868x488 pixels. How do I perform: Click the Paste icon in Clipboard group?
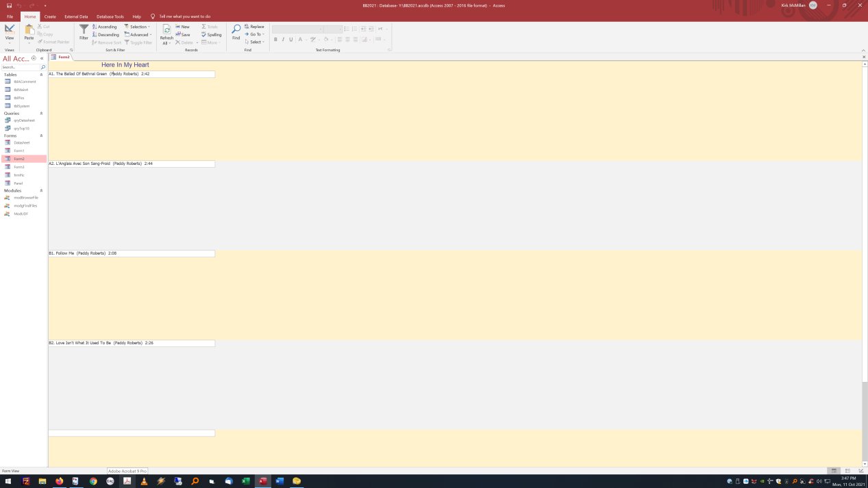pos(29,29)
